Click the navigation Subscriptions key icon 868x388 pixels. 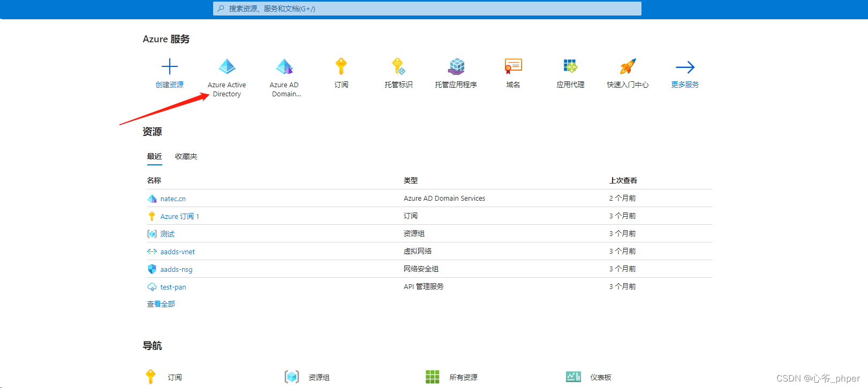point(150,377)
